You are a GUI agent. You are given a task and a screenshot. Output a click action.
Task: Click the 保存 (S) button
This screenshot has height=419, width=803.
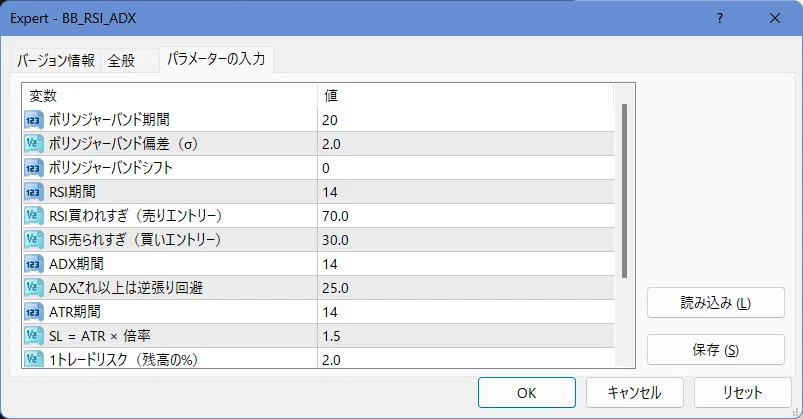coord(715,350)
